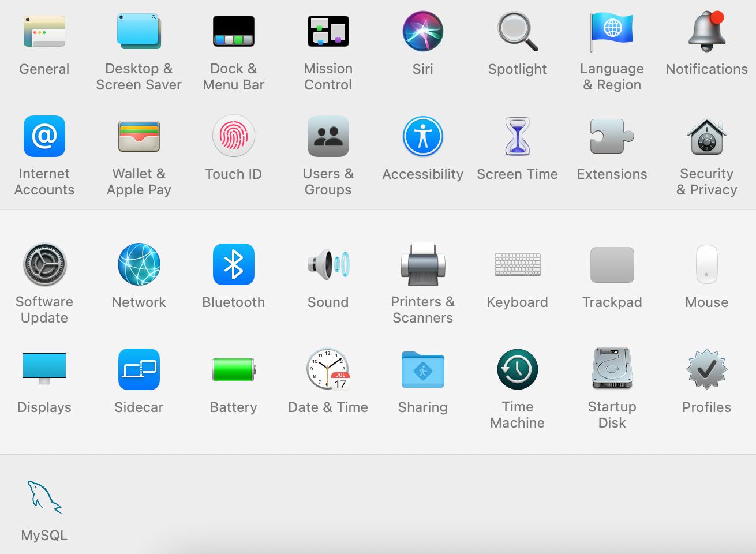This screenshot has height=554, width=756.
Task: Open Displays monitor settings
Action: click(x=44, y=369)
